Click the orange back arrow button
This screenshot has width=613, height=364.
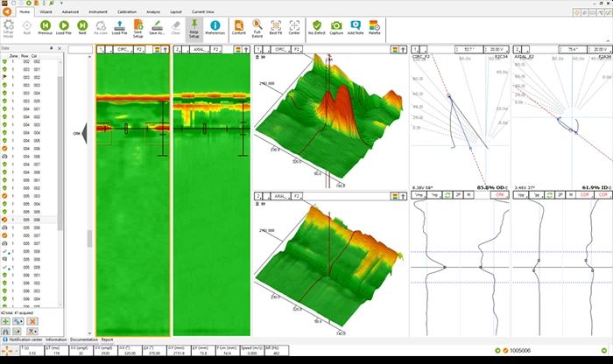(x=7, y=11)
